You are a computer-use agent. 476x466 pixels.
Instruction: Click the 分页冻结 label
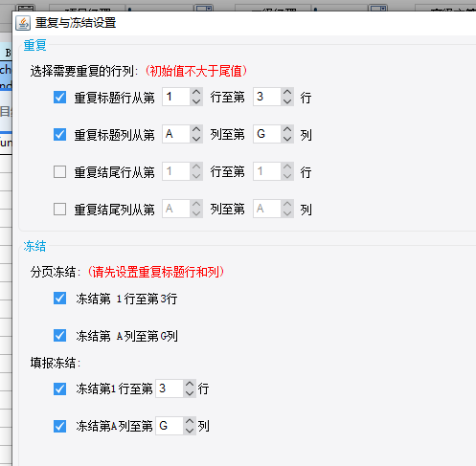56,272
